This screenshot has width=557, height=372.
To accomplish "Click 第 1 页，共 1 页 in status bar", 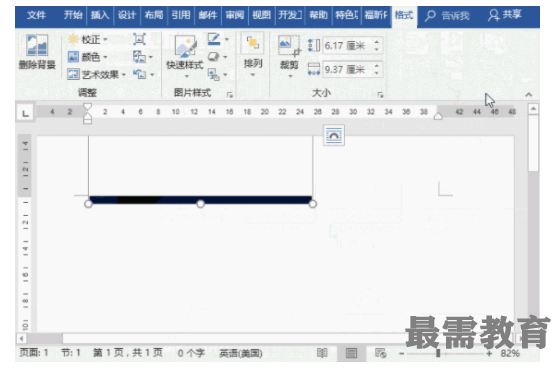I will (128, 353).
